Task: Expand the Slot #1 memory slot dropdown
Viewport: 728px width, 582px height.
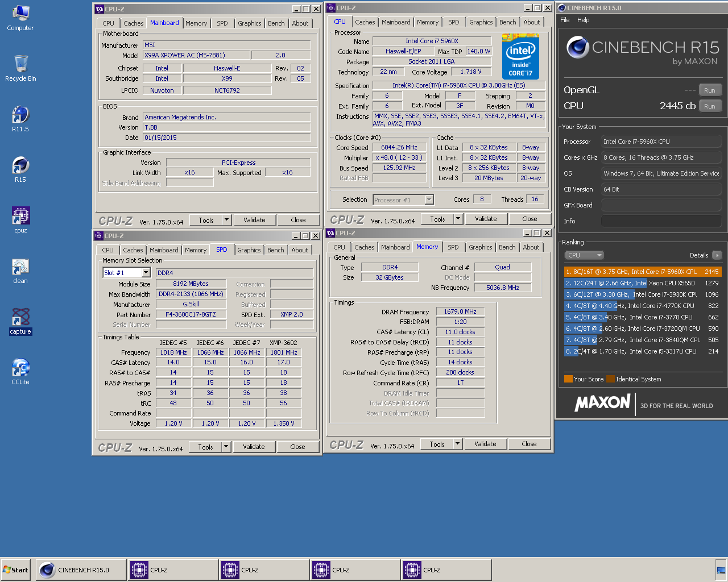Action: 146,273
